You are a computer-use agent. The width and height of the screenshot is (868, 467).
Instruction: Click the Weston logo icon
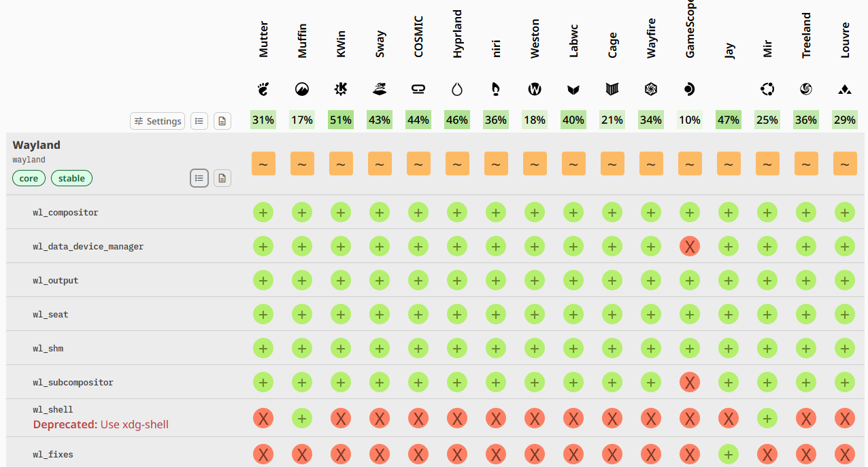pyautogui.click(x=535, y=89)
